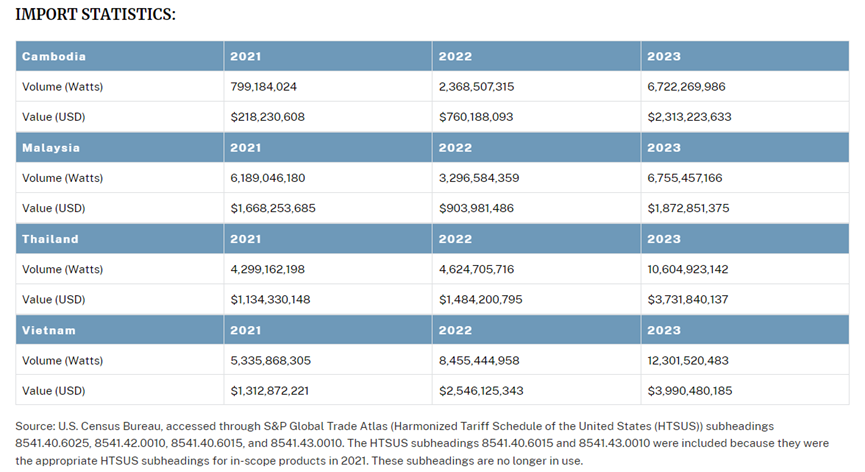865x472 pixels.
Task: Click the Malaysia section header
Action: click(x=120, y=147)
